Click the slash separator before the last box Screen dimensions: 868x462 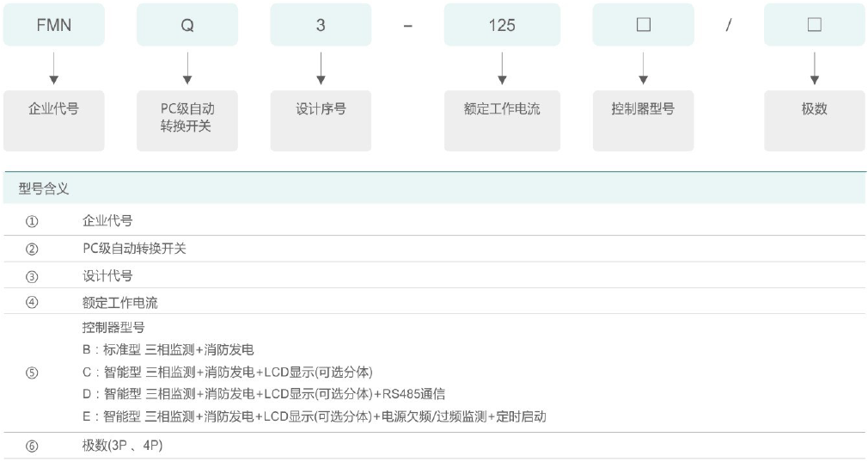(x=727, y=25)
